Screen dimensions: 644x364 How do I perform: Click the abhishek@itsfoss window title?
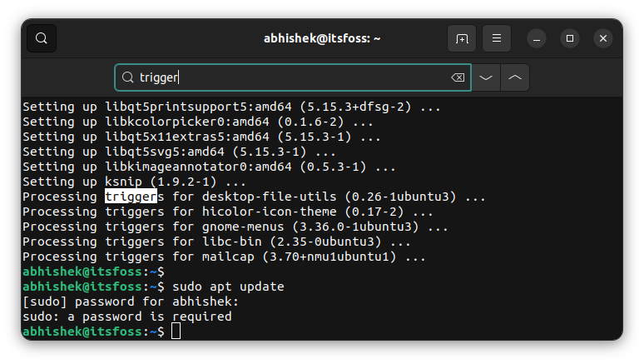[322, 38]
